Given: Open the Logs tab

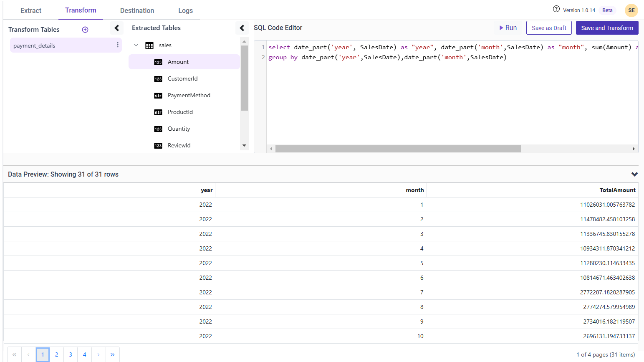Looking at the screenshot, I should click(185, 10).
